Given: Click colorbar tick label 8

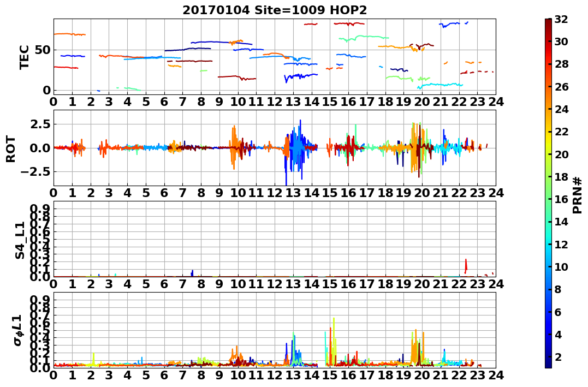Looking at the screenshot, I should pyautogui.click(x=558, y=289).
